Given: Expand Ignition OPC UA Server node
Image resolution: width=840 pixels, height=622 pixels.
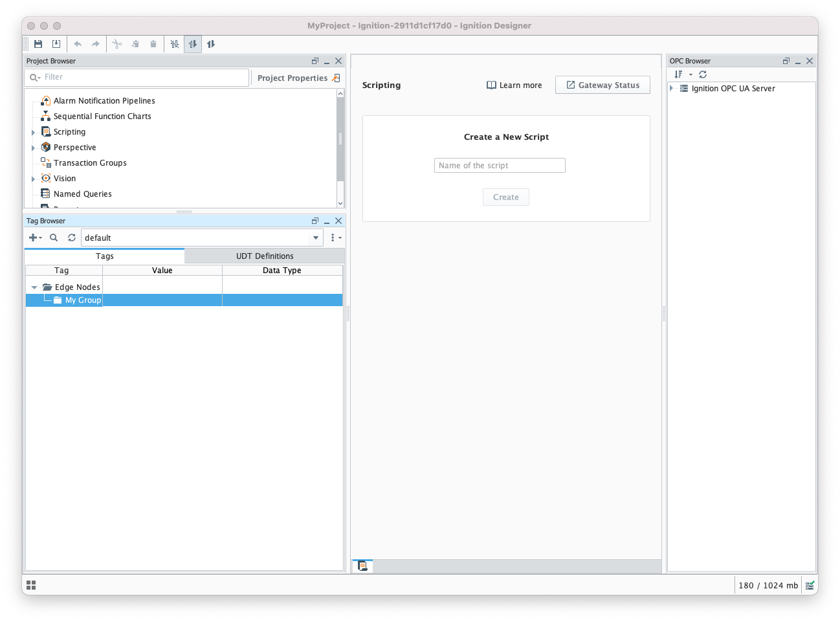Looking at the screenshot, I should pyautogui.click(x=672, y=88).
